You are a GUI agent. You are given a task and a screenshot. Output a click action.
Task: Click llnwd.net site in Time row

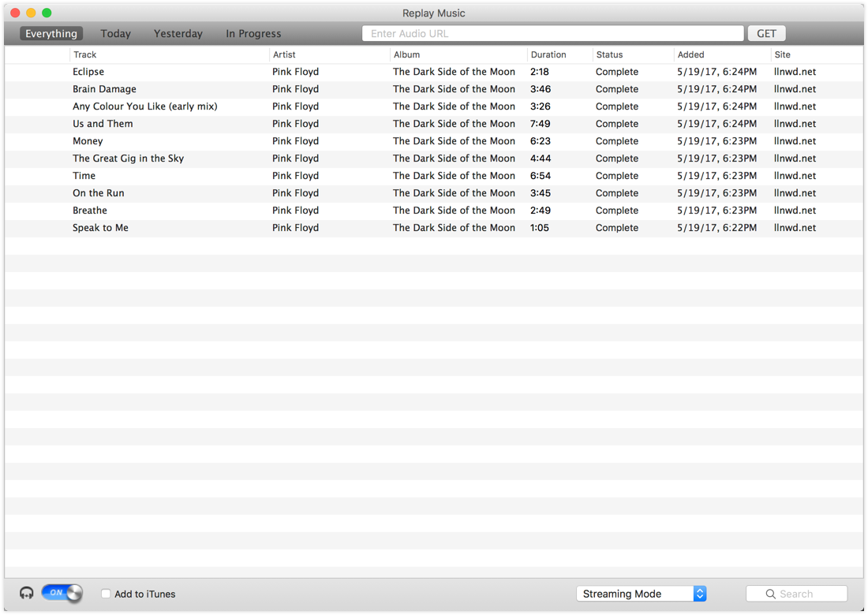point(795,176)
